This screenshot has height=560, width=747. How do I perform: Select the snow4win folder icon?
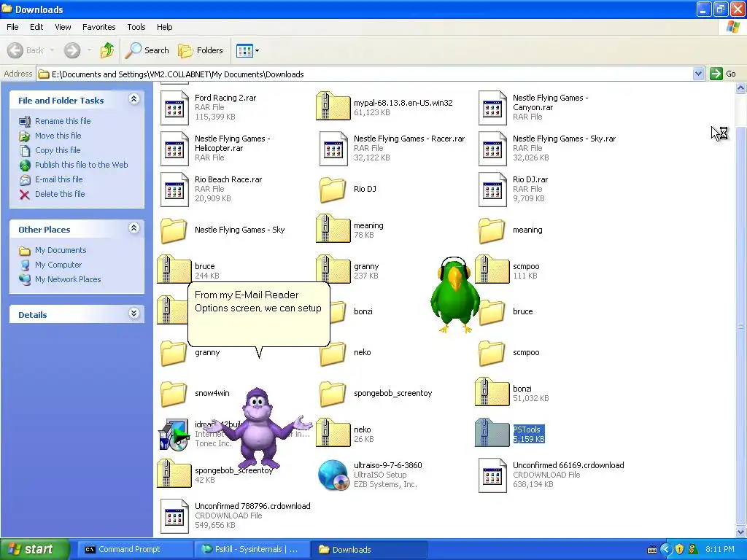[x=174, y=394]
